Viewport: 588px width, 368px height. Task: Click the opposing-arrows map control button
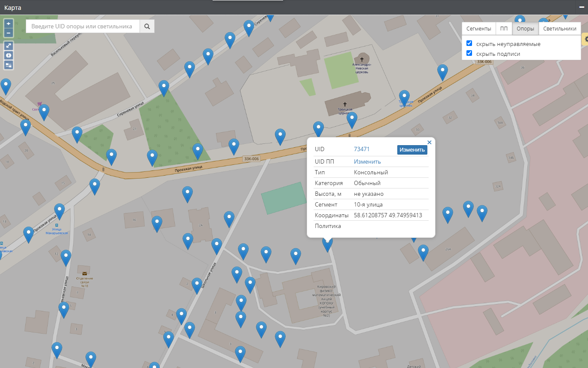tap(9, 65)
